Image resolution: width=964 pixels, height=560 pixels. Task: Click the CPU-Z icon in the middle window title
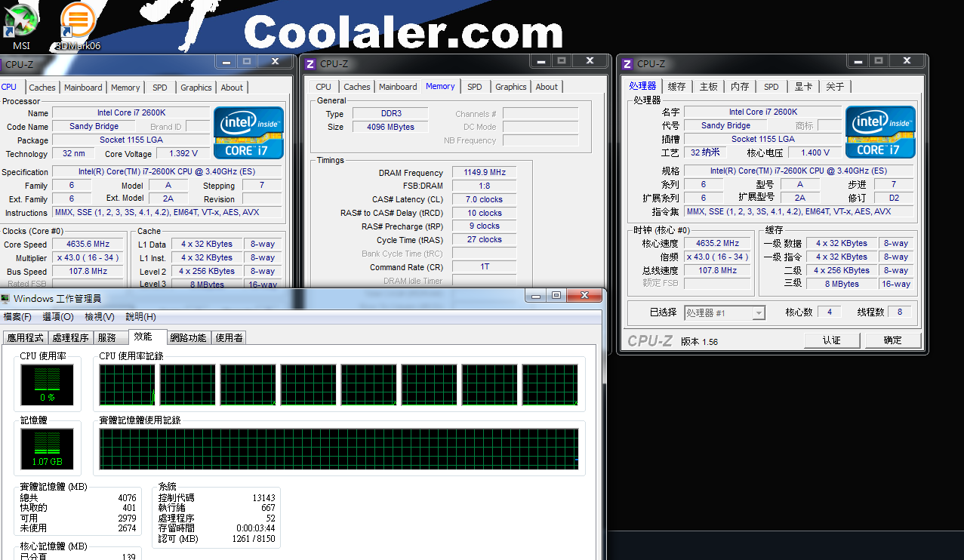click(x=310, y=64)
